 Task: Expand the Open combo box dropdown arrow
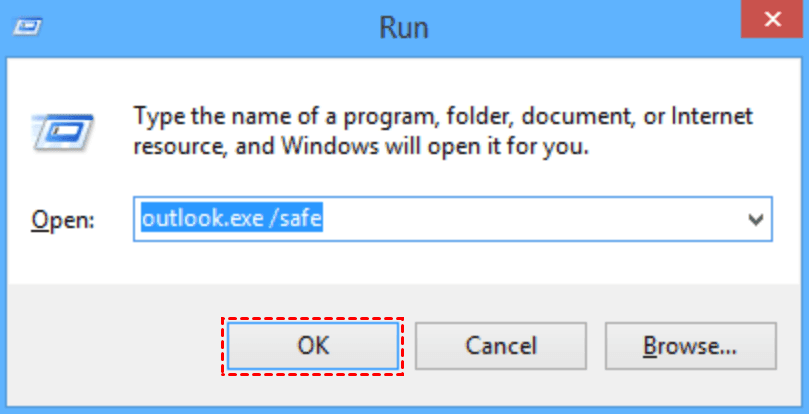[755, 220]
